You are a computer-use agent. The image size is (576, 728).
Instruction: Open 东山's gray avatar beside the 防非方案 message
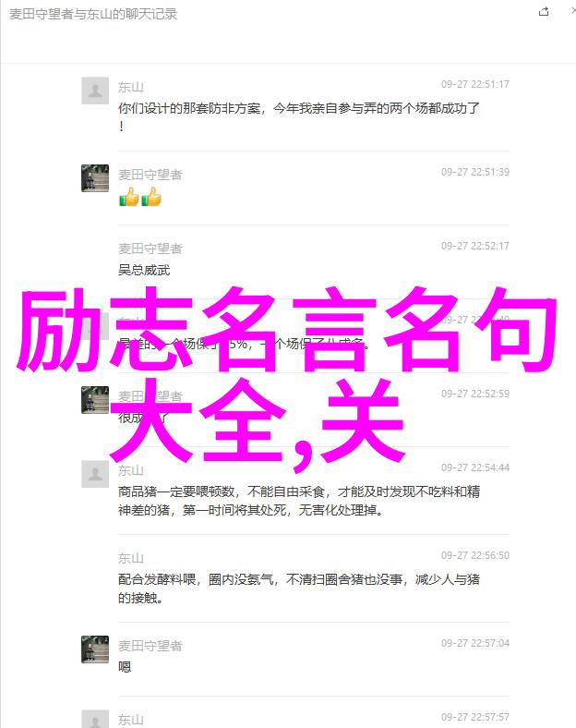point(95,91)
